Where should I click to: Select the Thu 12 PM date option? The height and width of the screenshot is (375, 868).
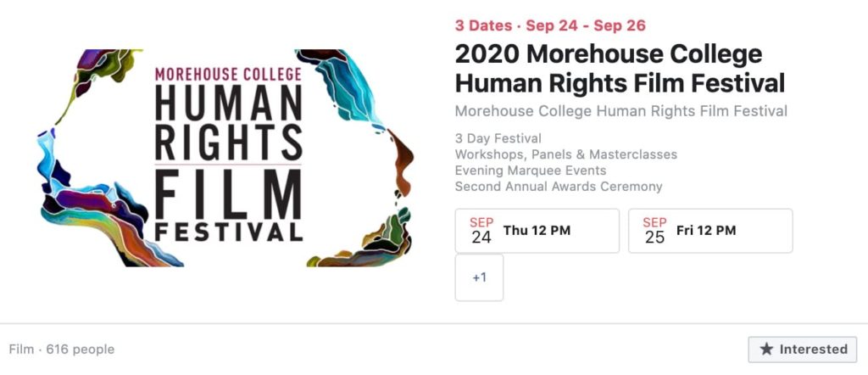click(x=537, y=231)
